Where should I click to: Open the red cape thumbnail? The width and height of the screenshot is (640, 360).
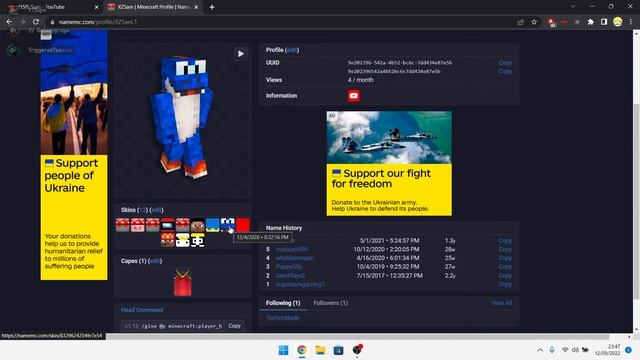coord(182,282)
